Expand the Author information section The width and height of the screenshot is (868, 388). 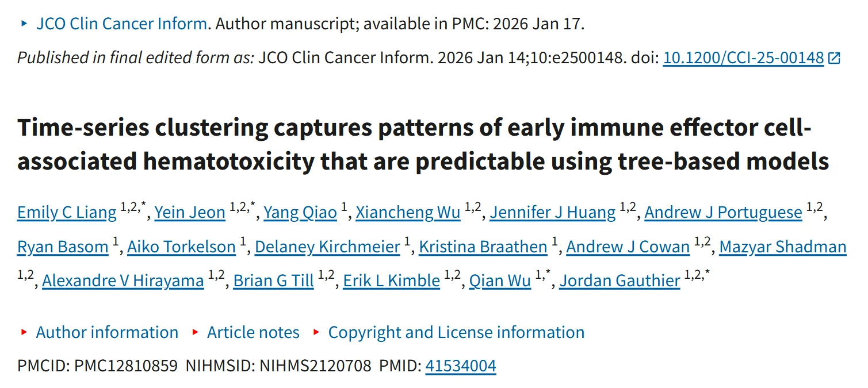(107, 332)
